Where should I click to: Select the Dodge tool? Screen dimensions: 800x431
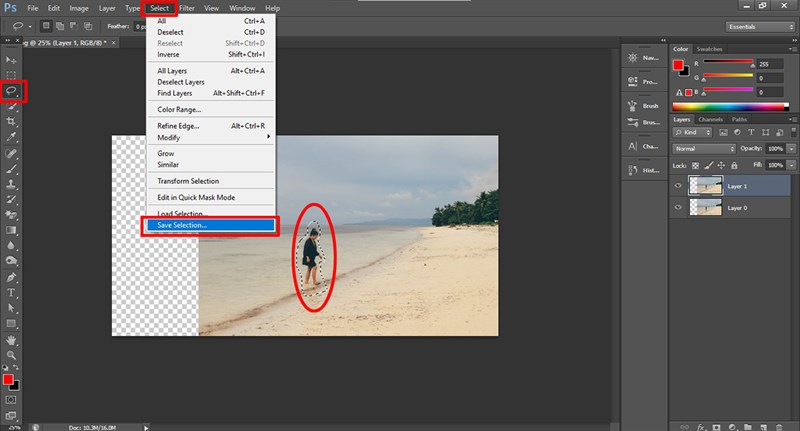click(11, 261)
